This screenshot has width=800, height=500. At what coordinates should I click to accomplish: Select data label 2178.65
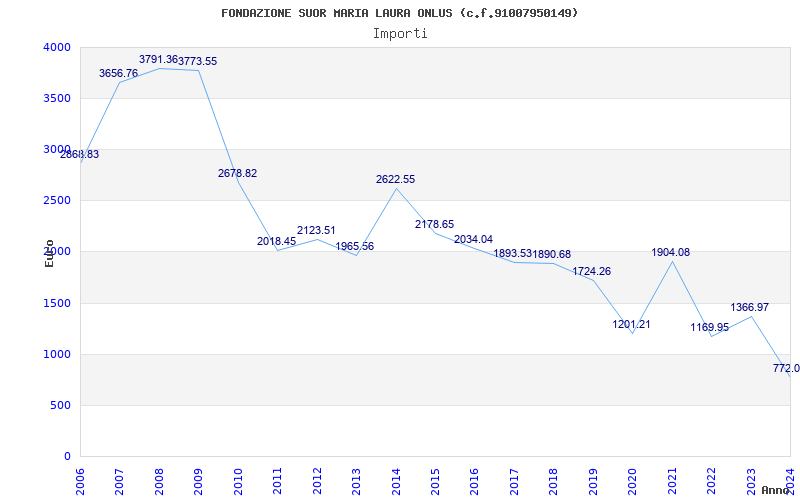click(x=434, y=224)
